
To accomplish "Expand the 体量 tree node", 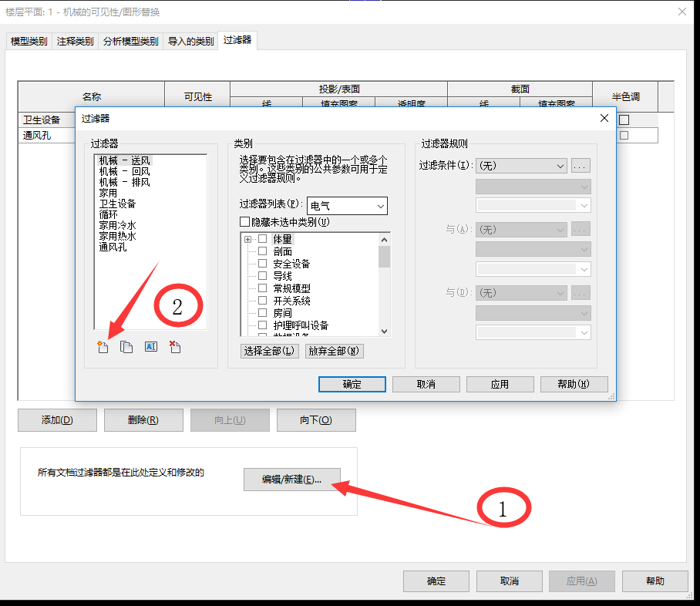I will click(x=247, y=239).
